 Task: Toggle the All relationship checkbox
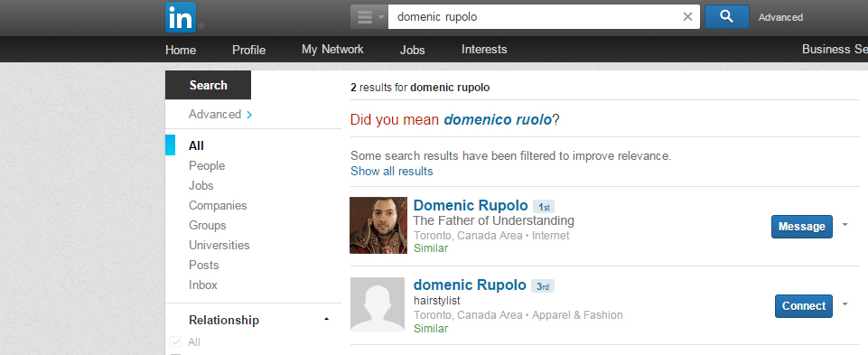pos(176,342)
